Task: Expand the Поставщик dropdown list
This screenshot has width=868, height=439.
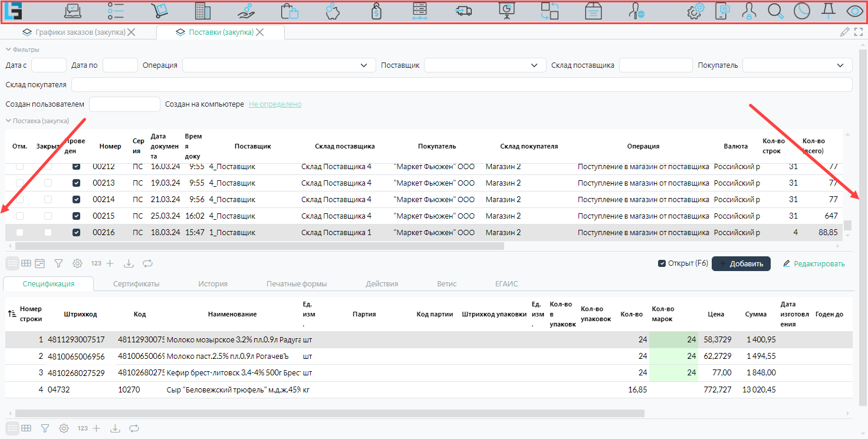Action: pyautogui.click(x=485, y=65)
